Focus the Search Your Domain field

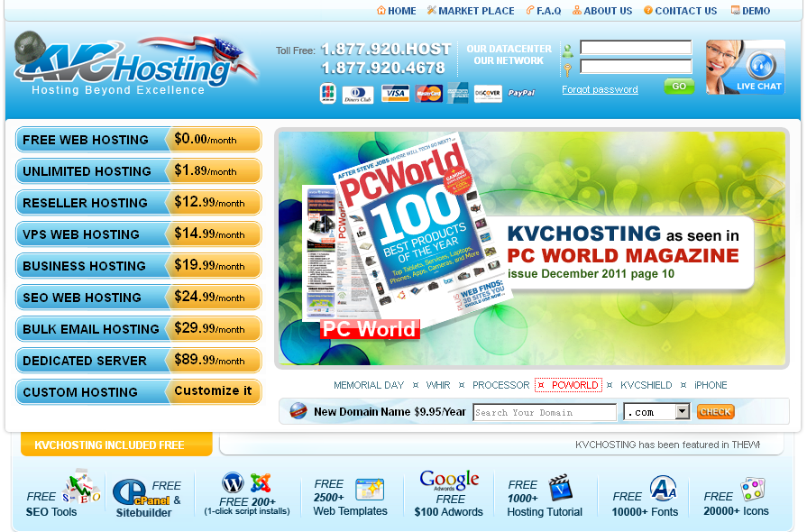(x=545, y=412)
